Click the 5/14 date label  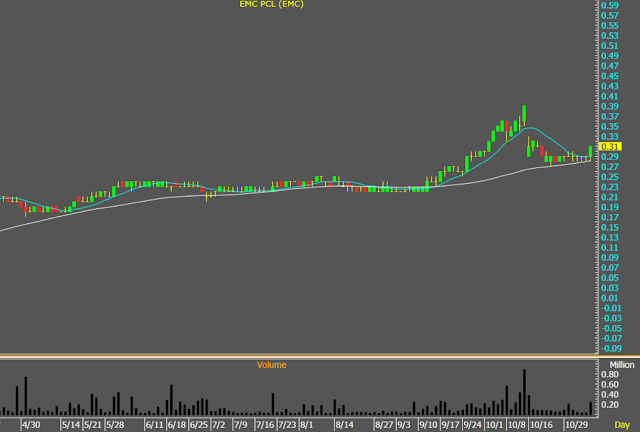pyautogui.click(x=71, y=425)
